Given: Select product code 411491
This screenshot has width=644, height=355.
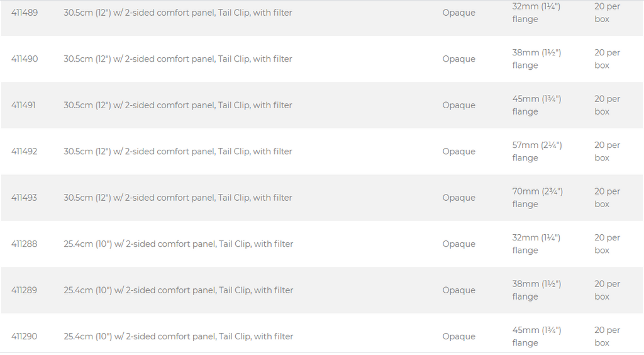Looking at the screenshot, I should coord(23,105).
